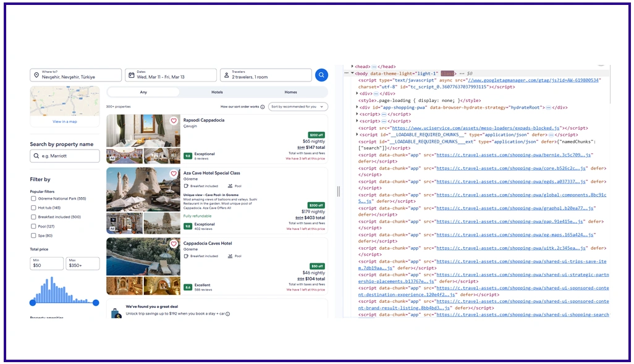Enable the Göreme National Park filter
Image resolution: width=634 pixels, height=364 pixels.
coord(33,199)
